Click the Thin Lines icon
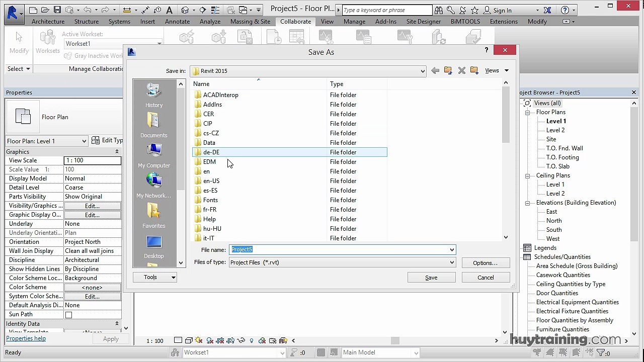This screenshot has width=644, height=362. (x=215, y=10)
